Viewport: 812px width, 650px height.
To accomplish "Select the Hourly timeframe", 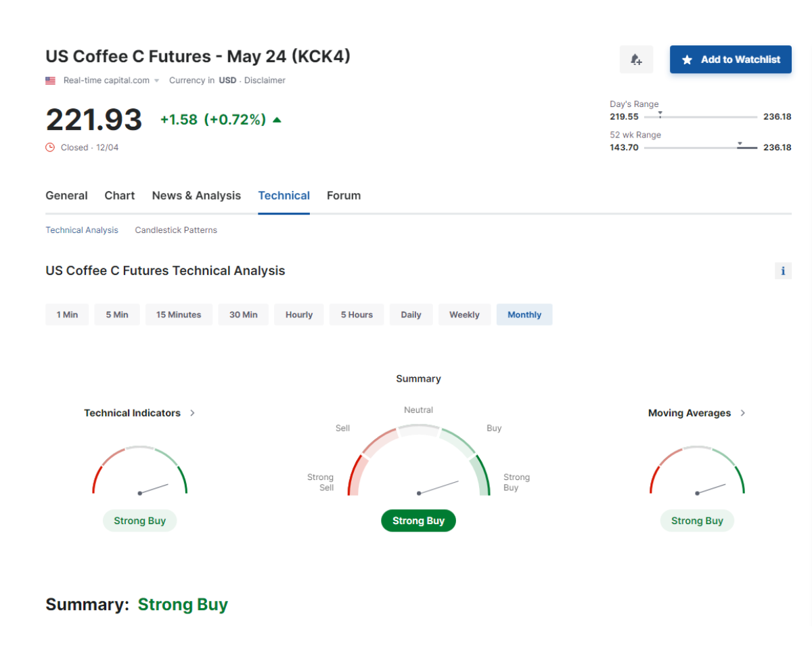I will coord(299,315).
